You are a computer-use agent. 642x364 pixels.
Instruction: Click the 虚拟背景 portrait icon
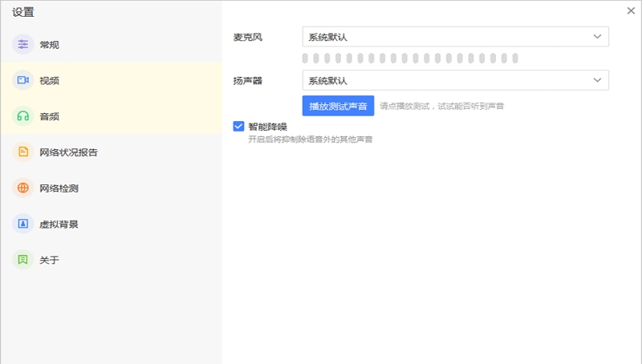[x=23, y=224]
